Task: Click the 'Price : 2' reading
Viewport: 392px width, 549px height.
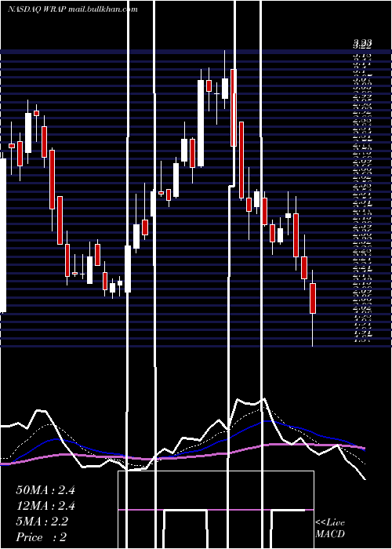Action: pos(42,536)
